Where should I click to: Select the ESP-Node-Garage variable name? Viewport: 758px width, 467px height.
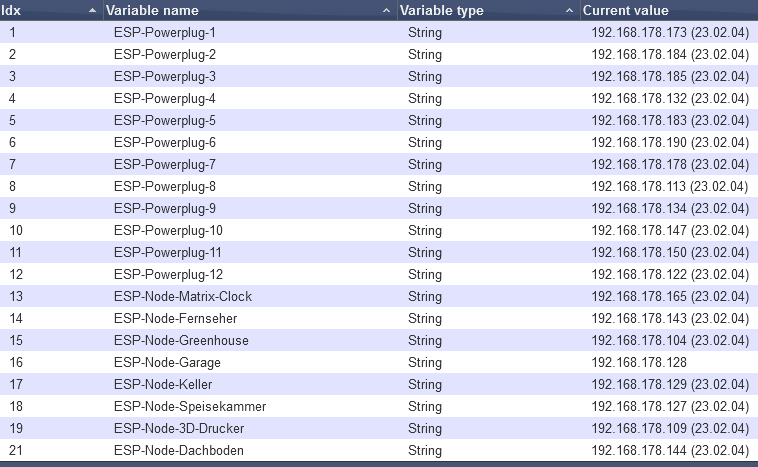(x=167, y=363)
